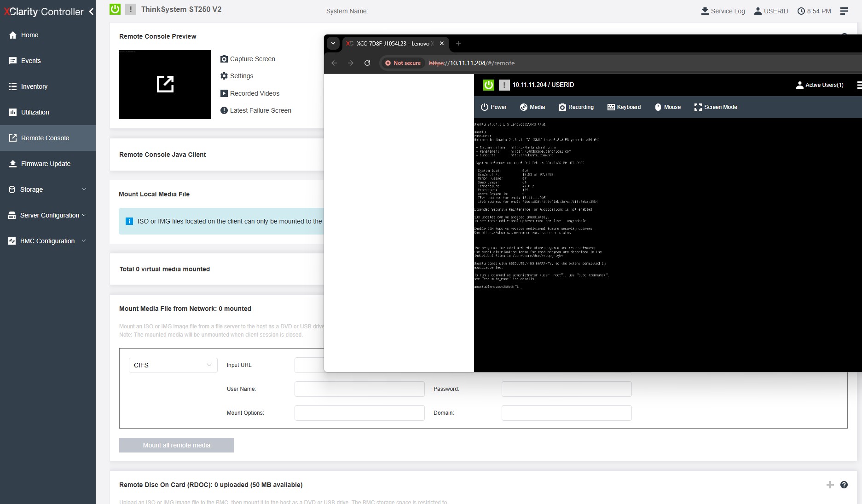Open the CIFS protocol dropdown
This screenshot has width=862, height=504.
173,365
